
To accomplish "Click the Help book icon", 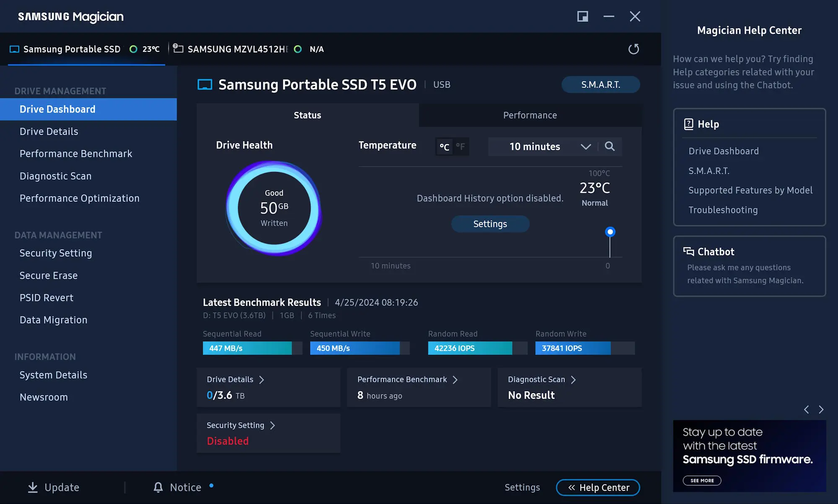I will pos(688,124).
